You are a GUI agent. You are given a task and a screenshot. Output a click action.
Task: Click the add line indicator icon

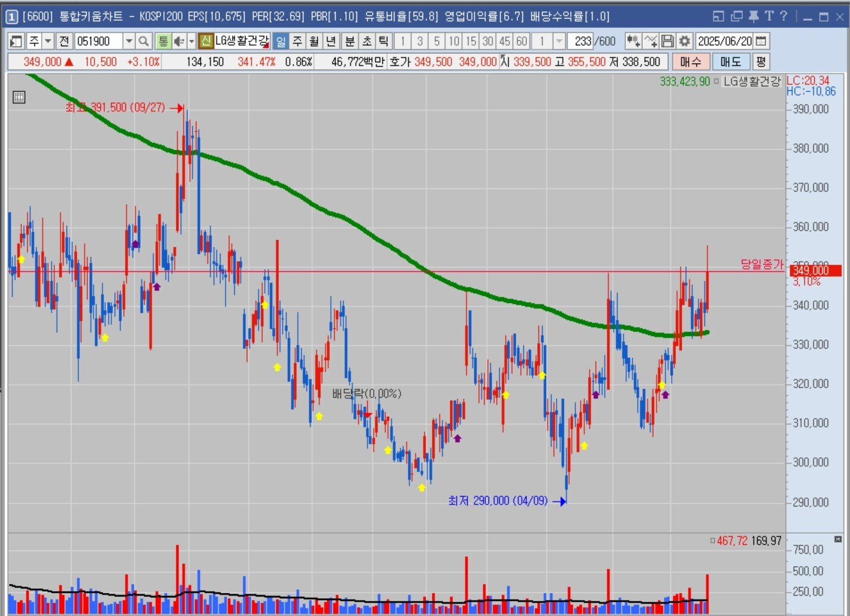click(x=651, y=41)
